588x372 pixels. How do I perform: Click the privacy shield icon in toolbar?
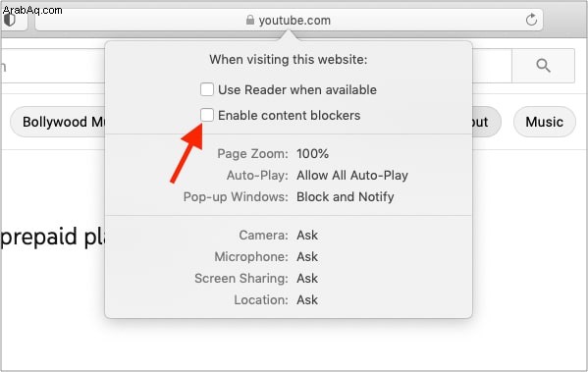(10, 20)
